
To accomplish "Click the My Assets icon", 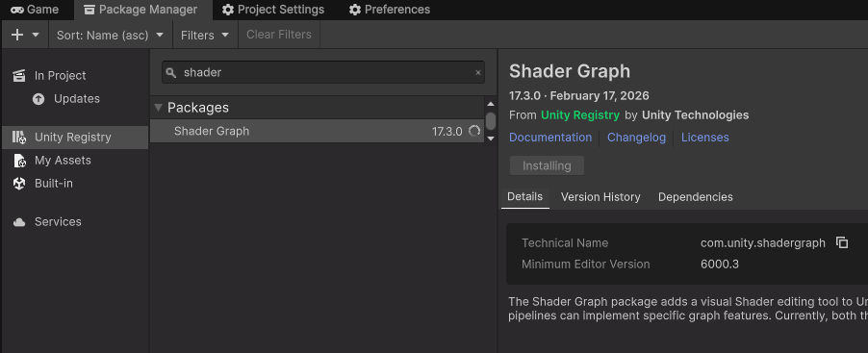I will [19, 161].
